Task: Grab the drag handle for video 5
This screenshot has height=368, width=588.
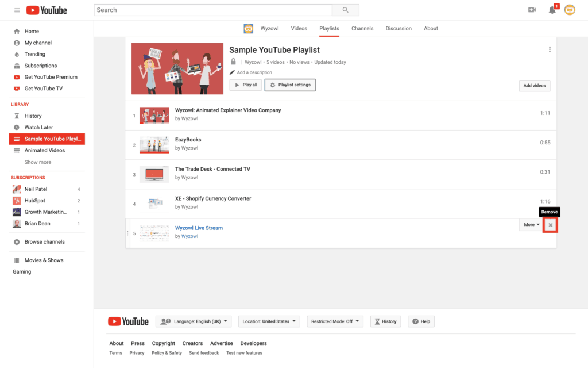Action: (x=127, y=233)
